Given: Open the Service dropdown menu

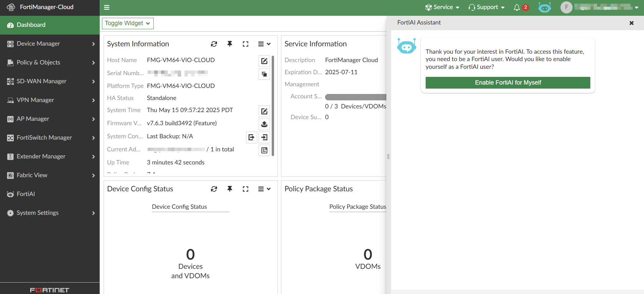Looking at the screenshot, I should click(442, 7).
